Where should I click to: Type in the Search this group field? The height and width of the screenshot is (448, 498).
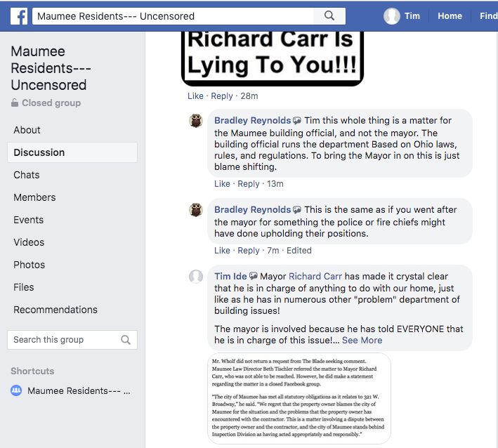click(65, 340)
